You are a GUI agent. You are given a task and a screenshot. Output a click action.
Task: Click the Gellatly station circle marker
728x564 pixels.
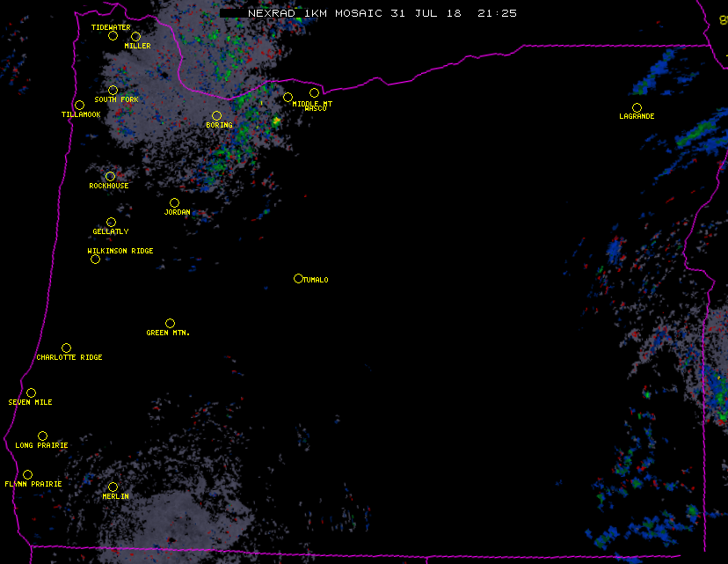[111, 222]
